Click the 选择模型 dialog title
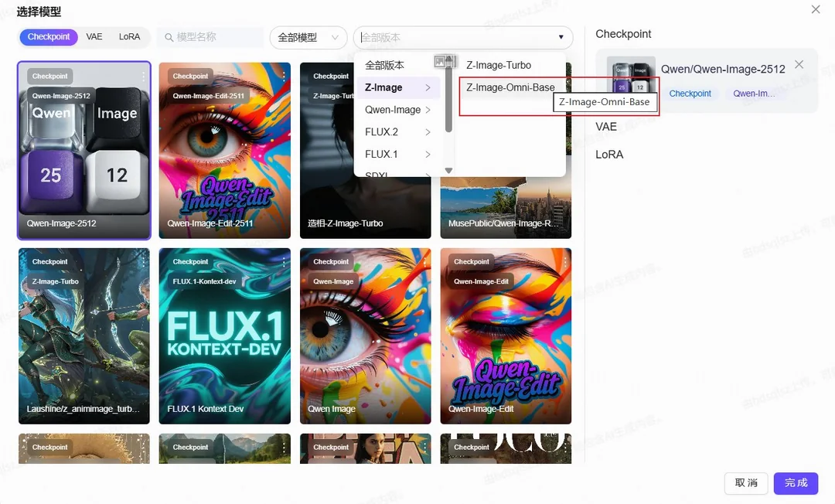Viewport: 835px width, 504px height. (x=39, y=12)
